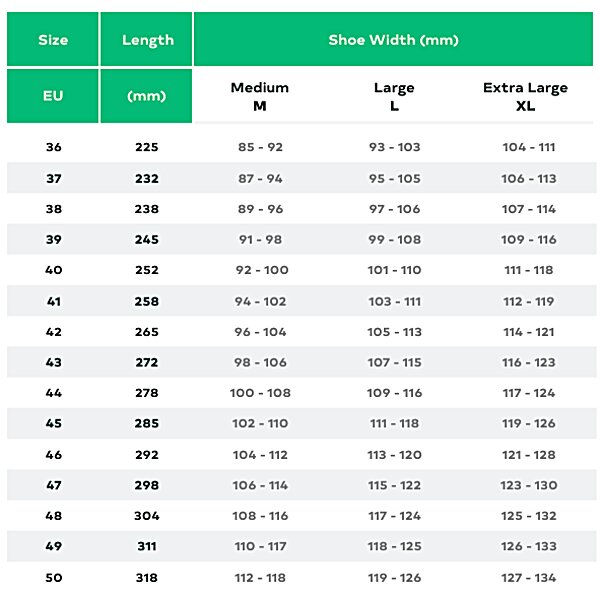The image size is (600, 600).
Task: Click medium width 89 - 96
Action: click(260, 209)
